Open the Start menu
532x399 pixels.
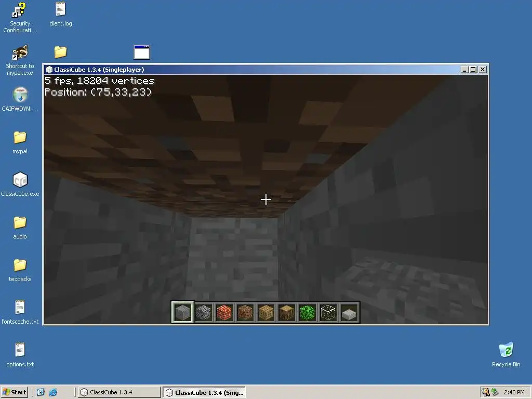coord(14,392)
